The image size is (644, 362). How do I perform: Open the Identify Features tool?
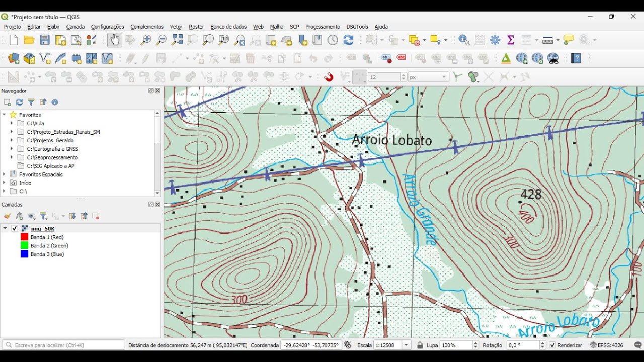point(464,40)
